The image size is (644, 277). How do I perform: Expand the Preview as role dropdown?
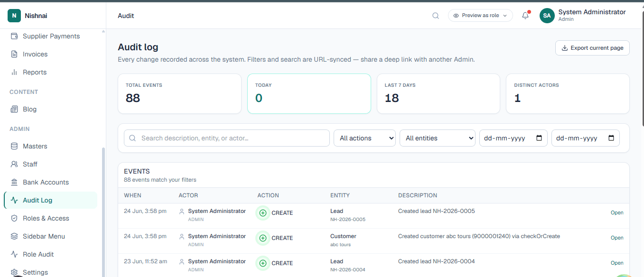pyautogui.click(x=480, y=16)
